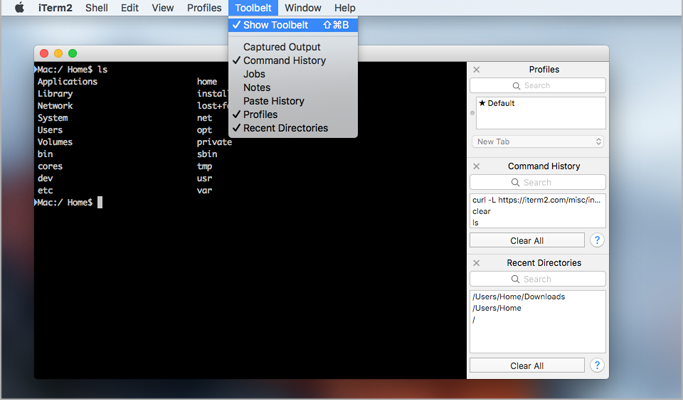Screen dimensions: 683x400
Task: Open Recent Directories help question mark
Action: point(597,365)
